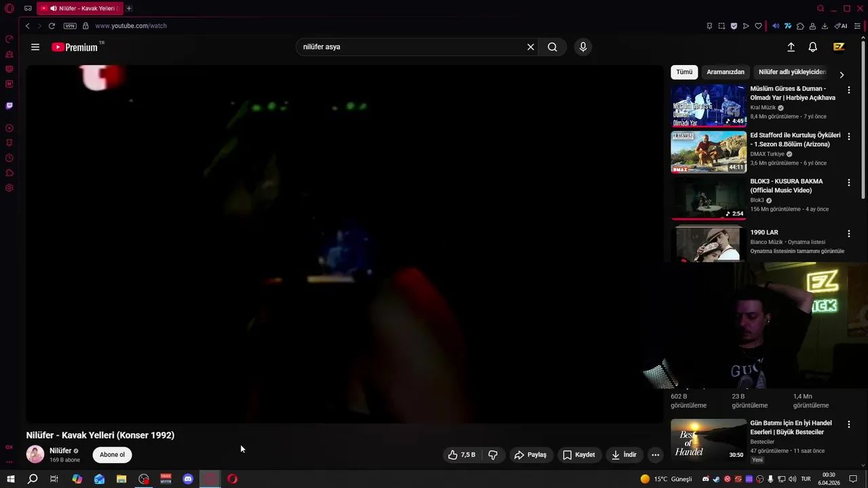Open snapshot capture tool icon
The image size is (868, 488).
click(x=722, y=26)
